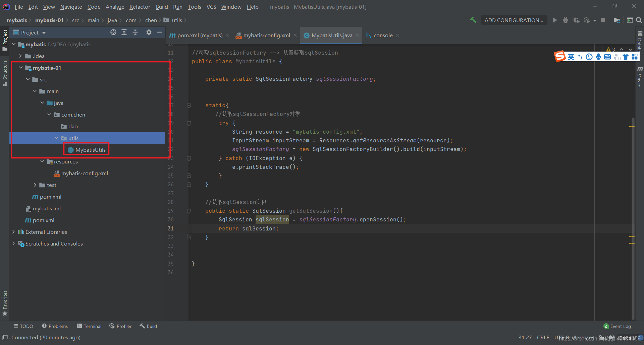The image size is (644, 345).
Task: Collapse the mybatis root project node
Action: pos(14,44)
